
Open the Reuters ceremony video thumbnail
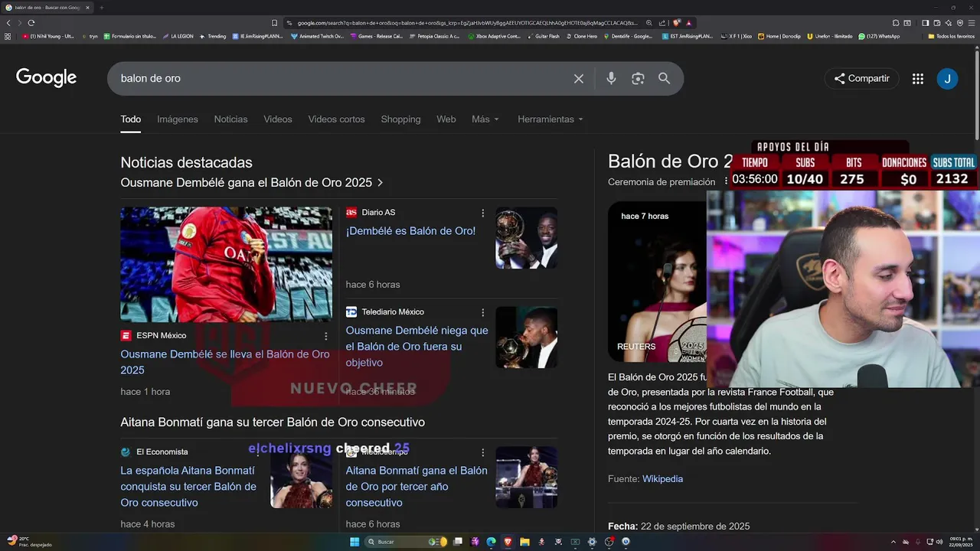point(658,282)
